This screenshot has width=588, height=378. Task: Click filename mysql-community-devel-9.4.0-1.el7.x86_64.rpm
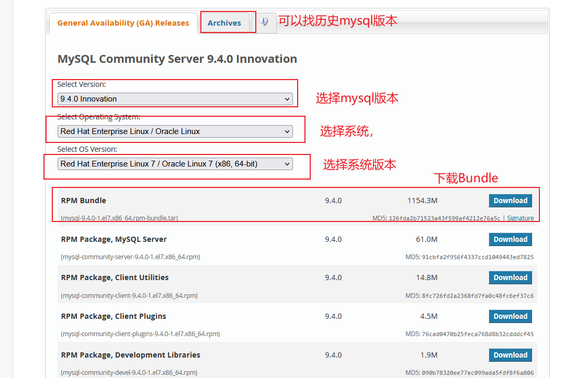(129, 373)
